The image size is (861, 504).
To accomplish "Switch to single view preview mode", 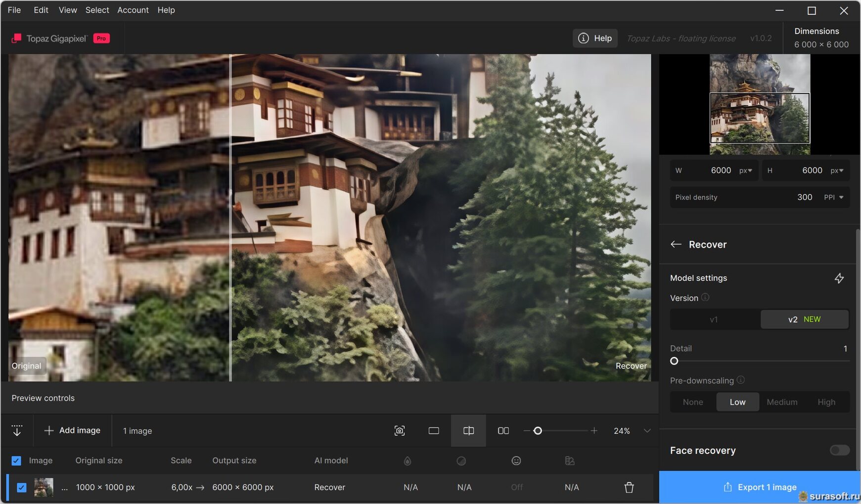I will (434, 431).
